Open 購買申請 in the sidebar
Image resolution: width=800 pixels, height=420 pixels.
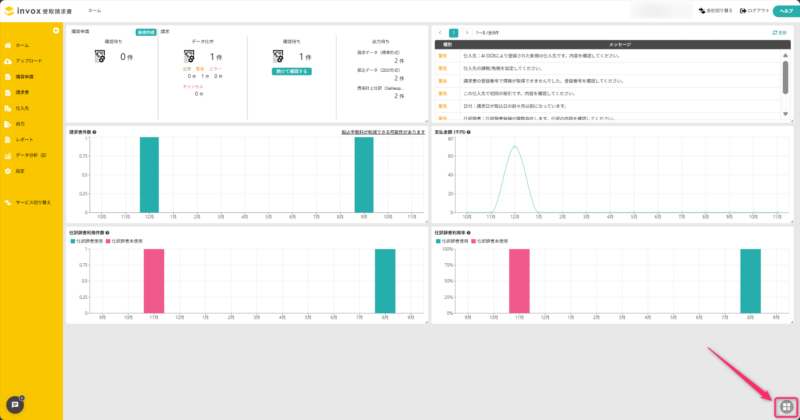tap(24, 77)
